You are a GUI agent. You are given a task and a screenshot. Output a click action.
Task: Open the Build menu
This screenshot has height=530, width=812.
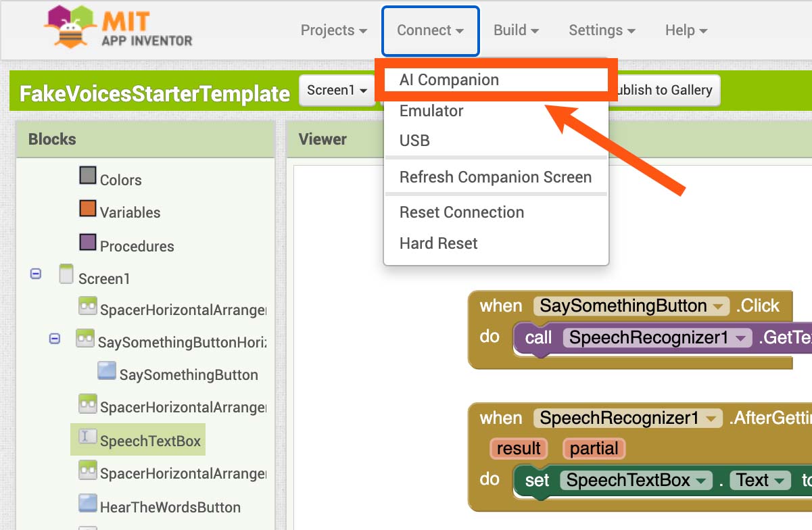click(516, 30)
